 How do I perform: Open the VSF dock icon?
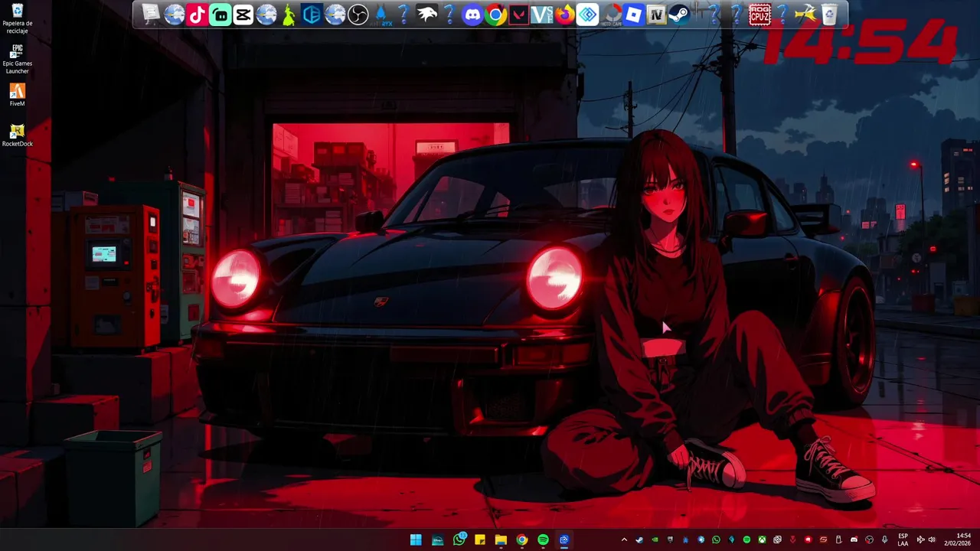coord(541,15)
